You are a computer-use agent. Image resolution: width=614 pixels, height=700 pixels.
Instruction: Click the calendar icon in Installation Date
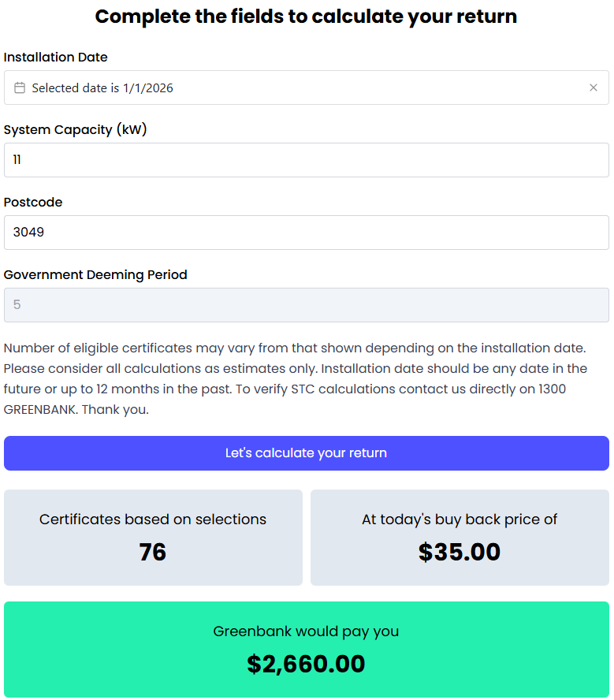click(x=20, y=88)
